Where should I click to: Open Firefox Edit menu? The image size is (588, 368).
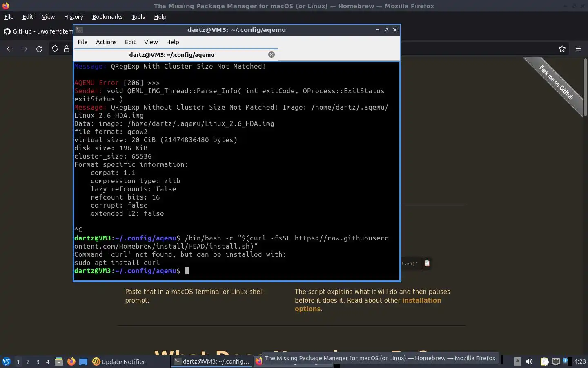(28, 17)
